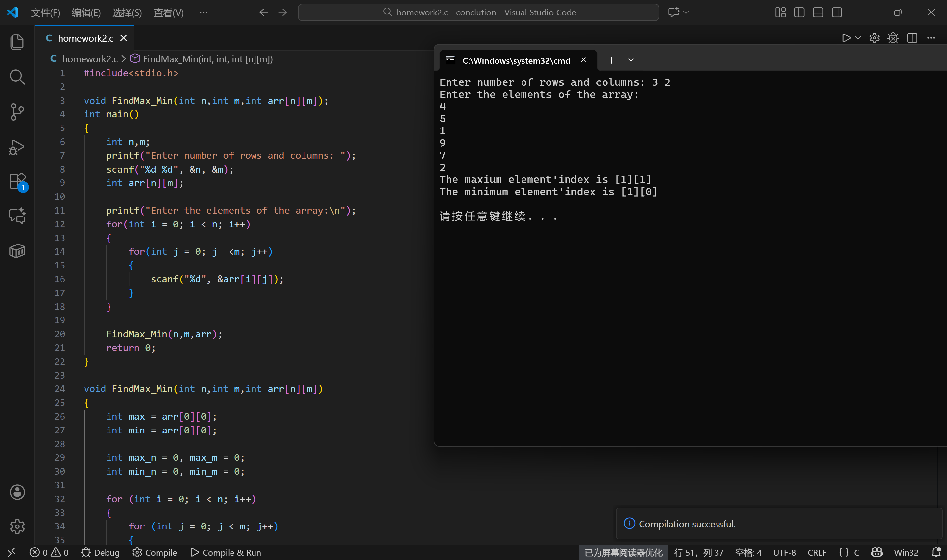Expand the Copilot chat dropdown in the title bar

[x=686, y=12]
